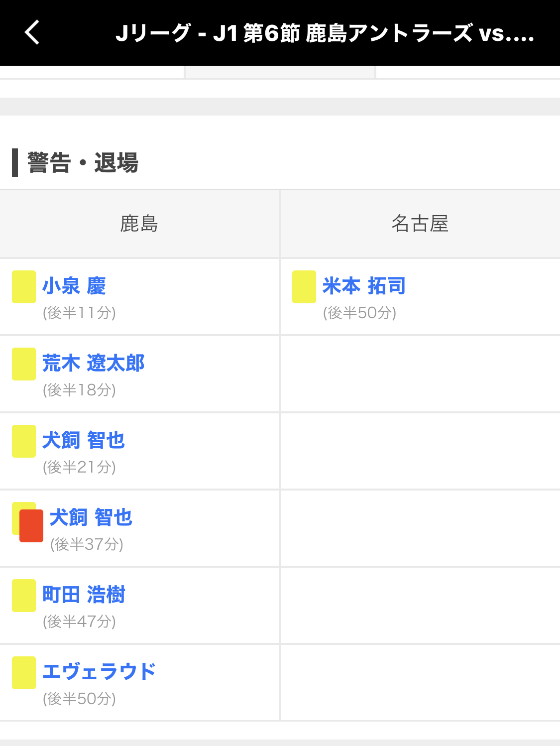This screenshot has height=746, width=560.
Task: Click the red card icon for 犬飼 智也
Action: (32, 526)
